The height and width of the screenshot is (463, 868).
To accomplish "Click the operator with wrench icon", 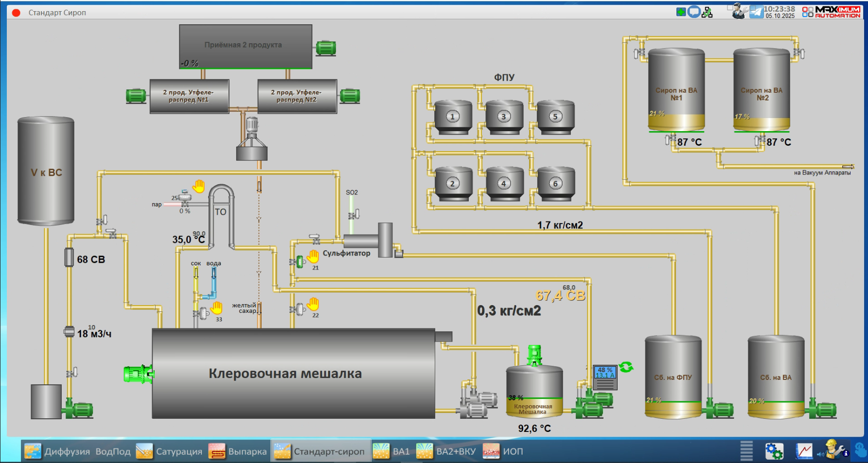I will pos(739,11).
